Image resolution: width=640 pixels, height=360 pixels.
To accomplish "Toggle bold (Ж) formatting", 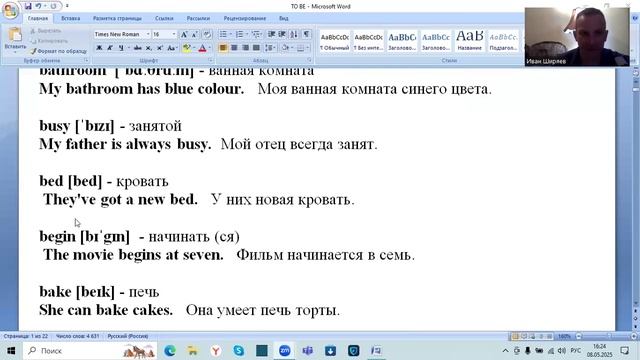I will click(x=99, y=48).
